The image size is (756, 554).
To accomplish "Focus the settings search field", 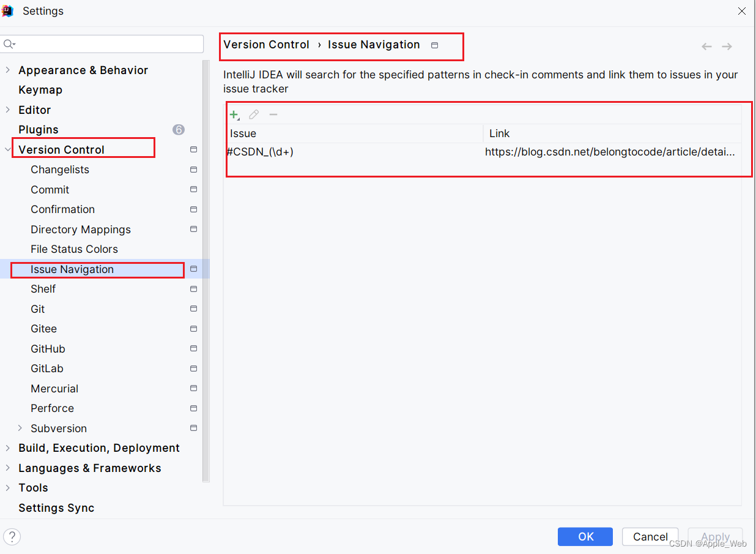I will 102,44.
